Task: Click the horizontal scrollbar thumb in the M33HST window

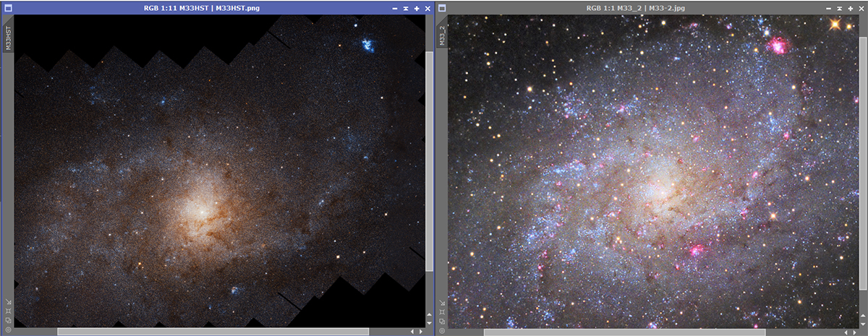Action: pyautogui.click(x=213, y=332)
